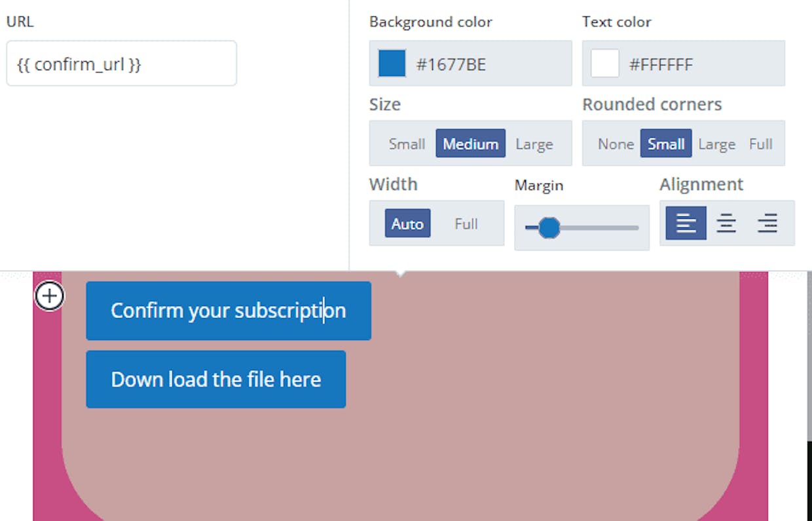Choose Full width option
812x521 pixels.
(466, 223)
